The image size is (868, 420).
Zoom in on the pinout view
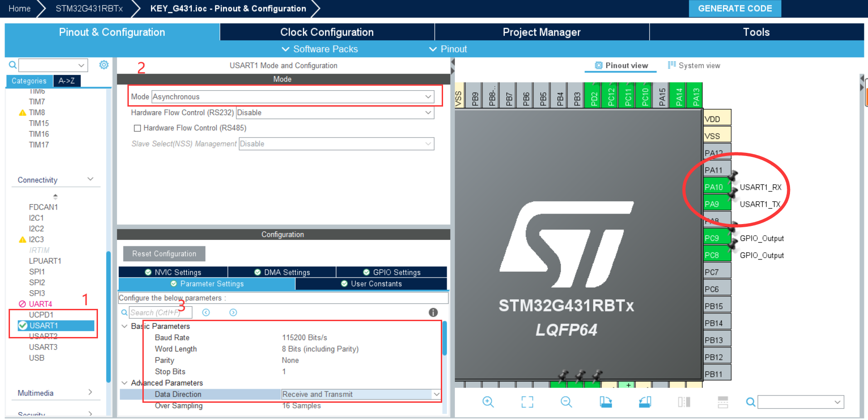coord(488,402)
